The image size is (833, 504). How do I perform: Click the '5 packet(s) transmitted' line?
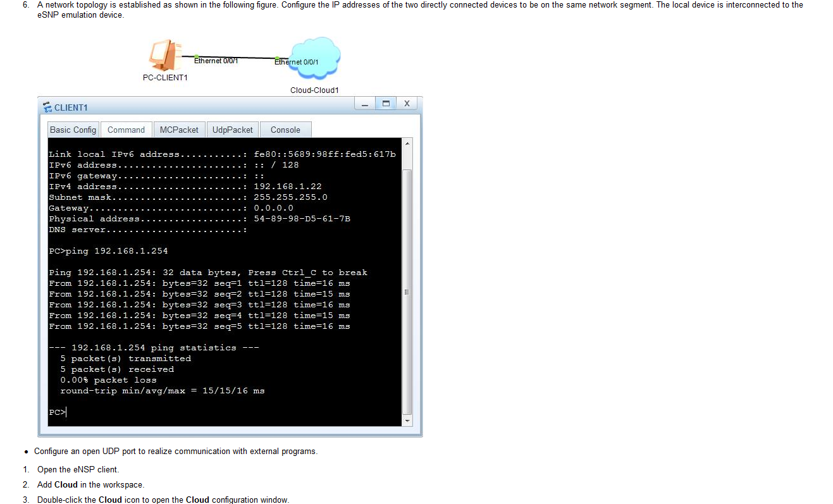point(126,359)
